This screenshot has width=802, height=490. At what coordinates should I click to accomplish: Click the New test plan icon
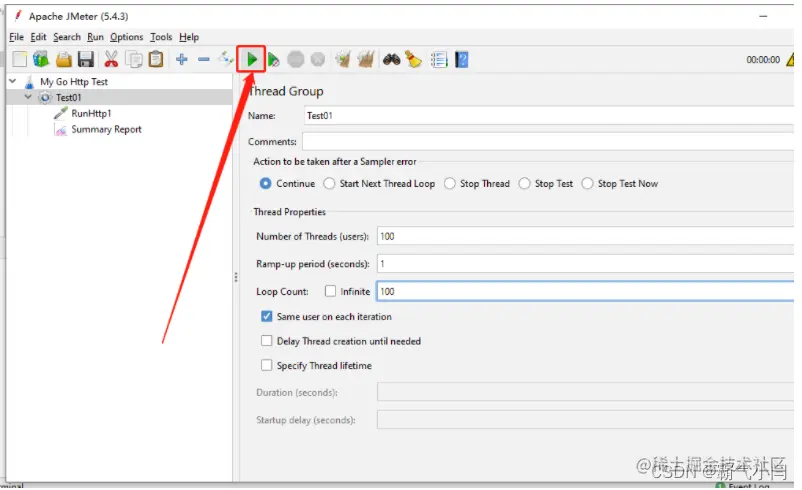pyautogui.click(x=19, y=60)
